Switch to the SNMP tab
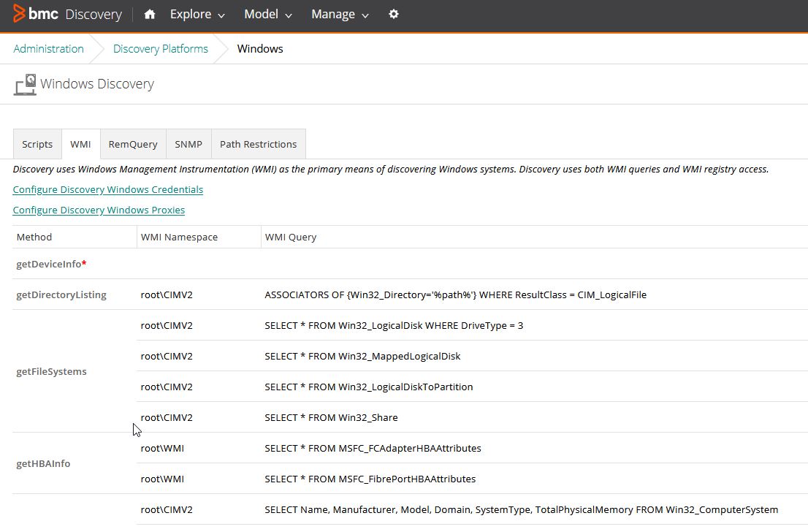This screenshot has height=532, width=808. 188,144
